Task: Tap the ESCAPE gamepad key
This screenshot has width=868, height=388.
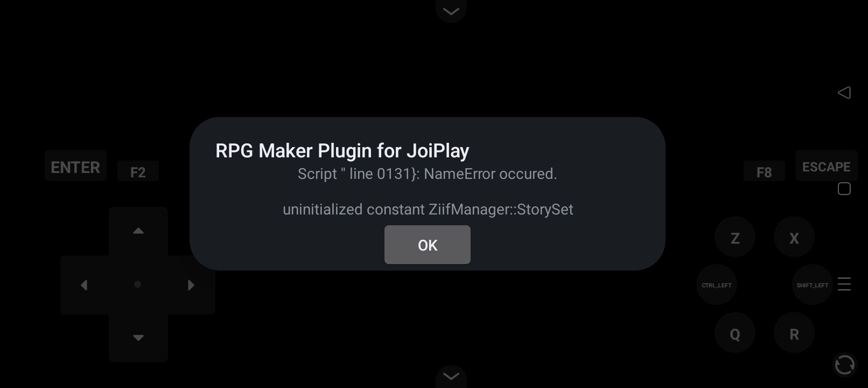Action: click(x=826, y=166)
